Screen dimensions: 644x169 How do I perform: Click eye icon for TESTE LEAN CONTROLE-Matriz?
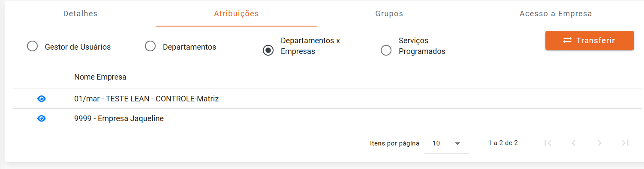(42, 99)
